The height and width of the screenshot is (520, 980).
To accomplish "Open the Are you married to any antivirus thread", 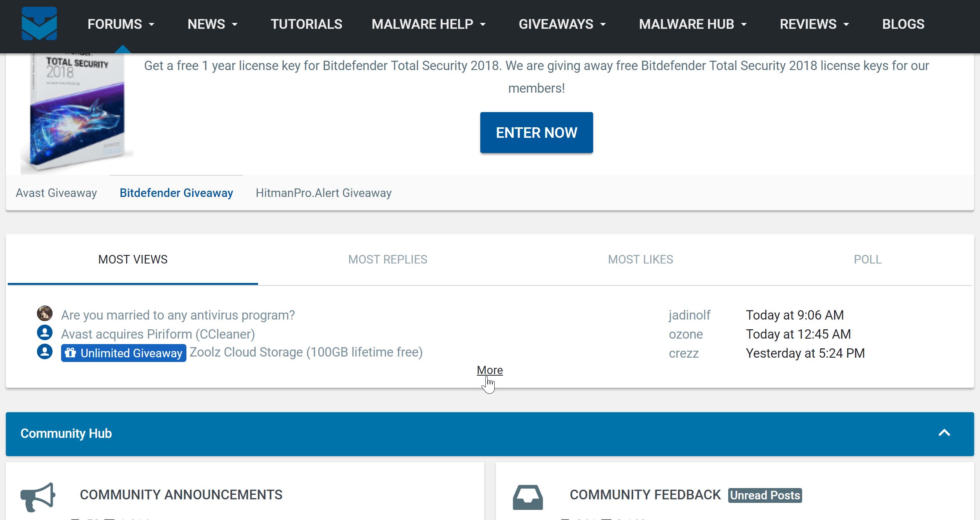I will coord(178,315).
